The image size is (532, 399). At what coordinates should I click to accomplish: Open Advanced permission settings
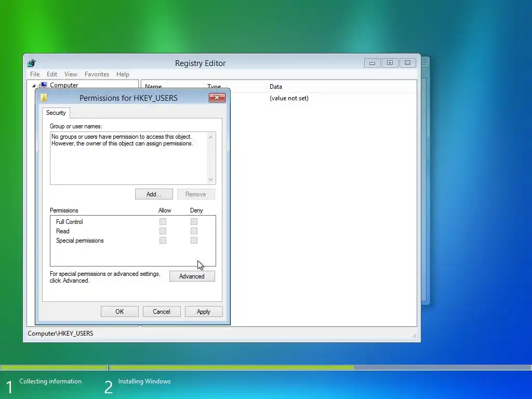(x=192, y=276)
